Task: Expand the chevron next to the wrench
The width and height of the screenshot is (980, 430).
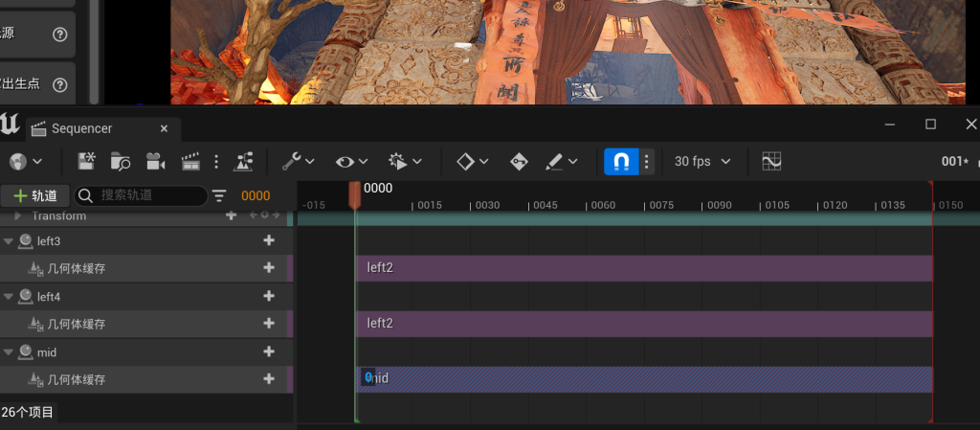Action: (309, 161)
